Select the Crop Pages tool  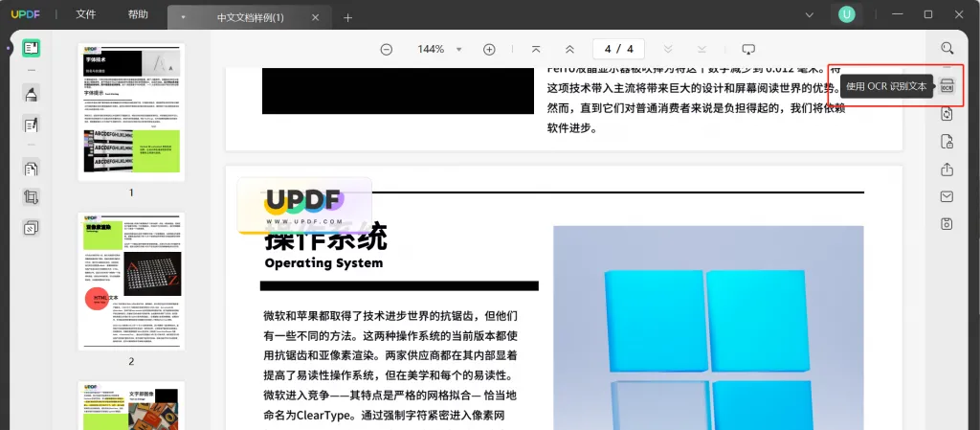click(x=32, y=197)
